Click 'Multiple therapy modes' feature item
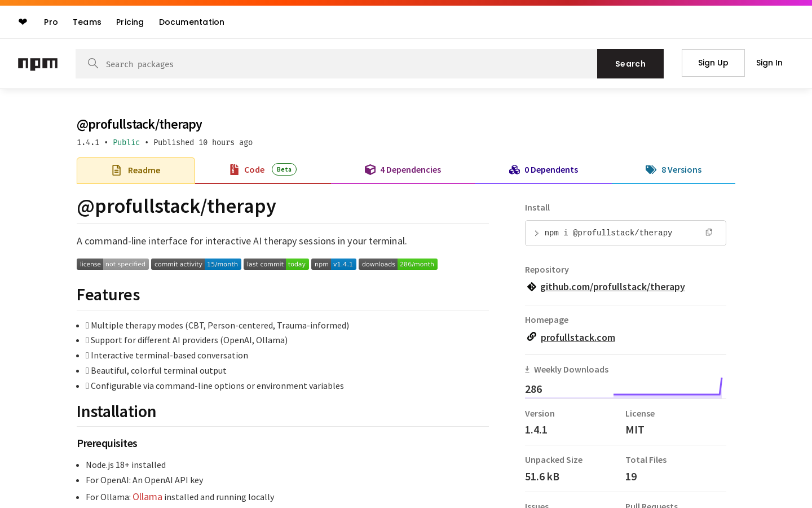 click(217, 326)
